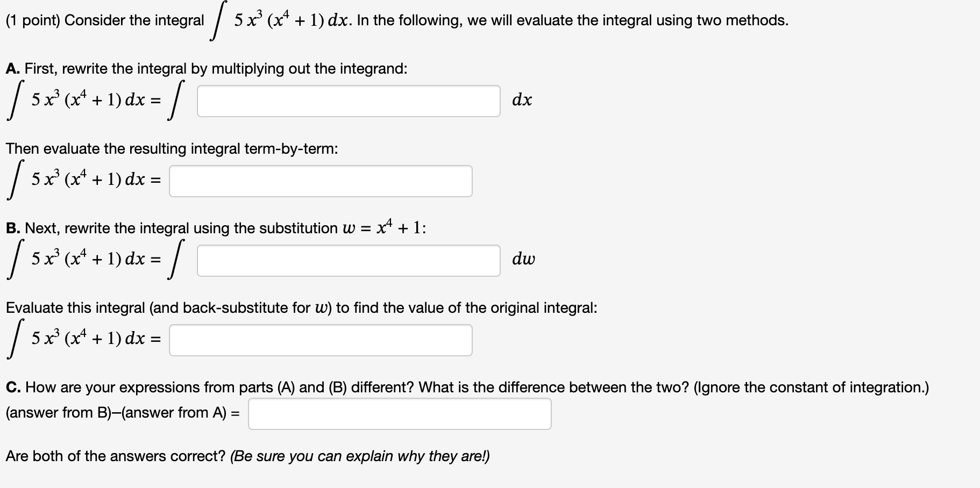Click the back-substituted integral answer box
Image resolution: width=980 pixels, height=488 pixels.
pos(320,340)
